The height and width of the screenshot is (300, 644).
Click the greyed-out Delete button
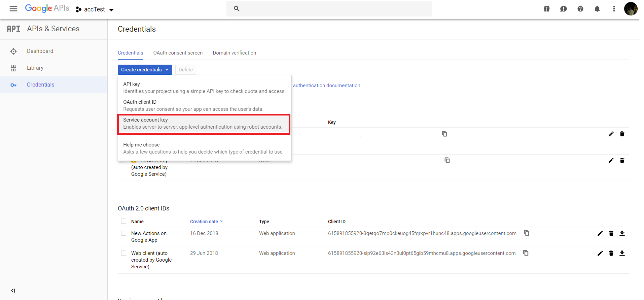point(186,70)
